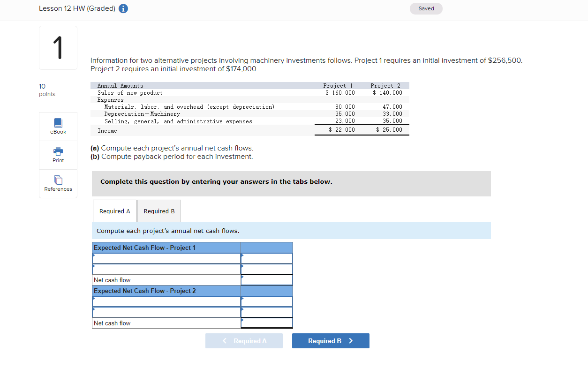Click Project 1 selling expenses value 23,000
The image size is (588, 368).
coord(345,121)
